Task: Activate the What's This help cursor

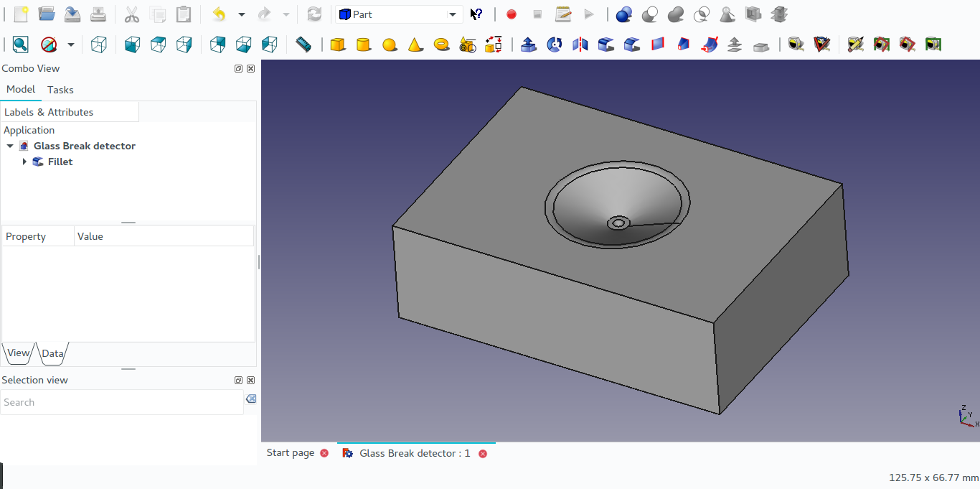Action: tap(476, 14)
